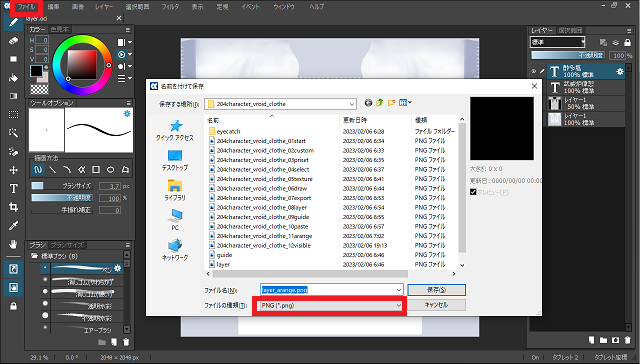Open the ウィンドウ menu
This screenshot has width=640, height=364.
point(284,7)
